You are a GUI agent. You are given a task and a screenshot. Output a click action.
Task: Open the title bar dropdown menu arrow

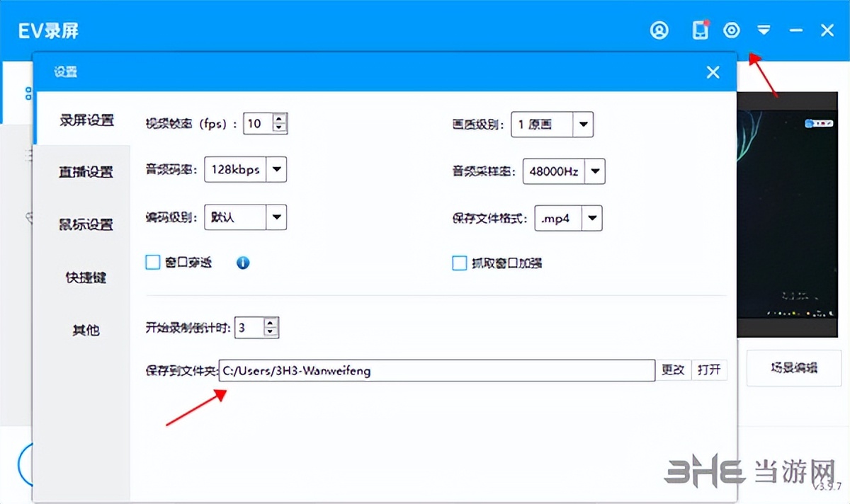coord(764,30)
